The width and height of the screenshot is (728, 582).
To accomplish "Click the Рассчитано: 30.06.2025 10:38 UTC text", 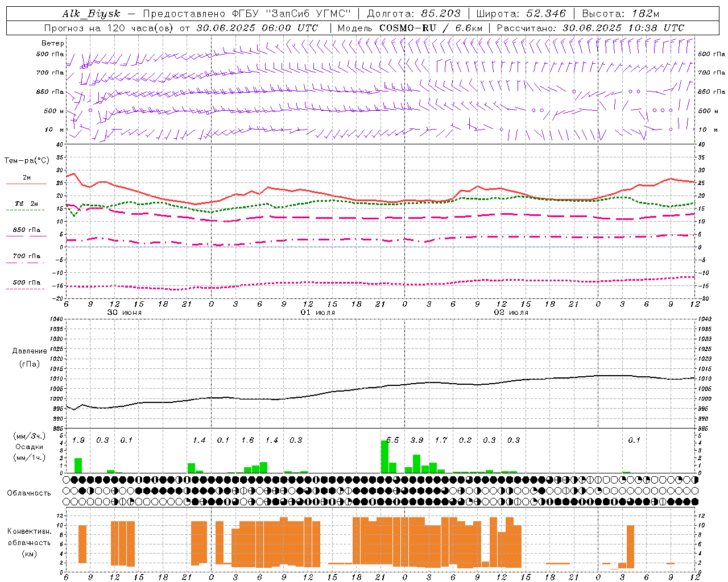I will pyautogui.click(x=590, y=28).
